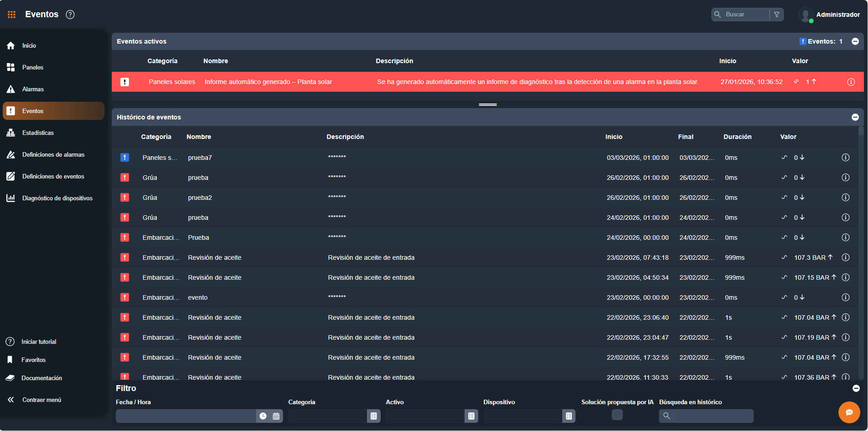Viewport: 868px width, 431px height.
Task: Click the clock icon in Fecha/Hora field
Action: 263,416
